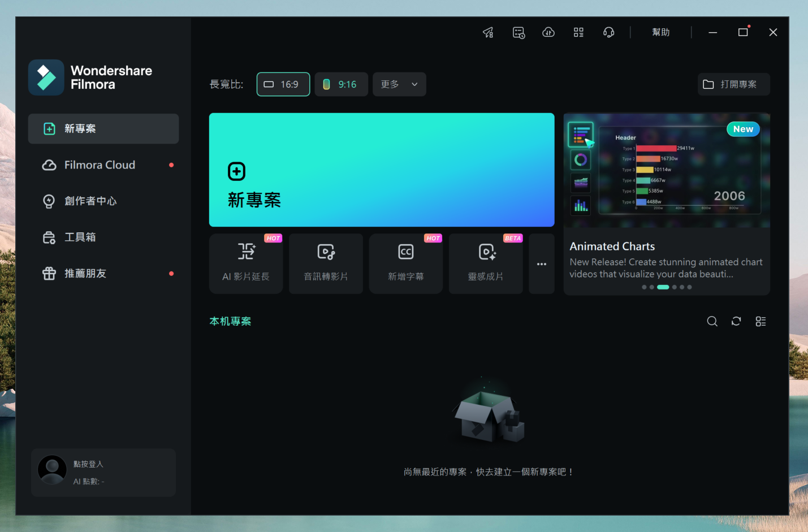Click the Animated Charts banner thumbnail
Viewport: 808px width, 532px height.
coord(666,170)
